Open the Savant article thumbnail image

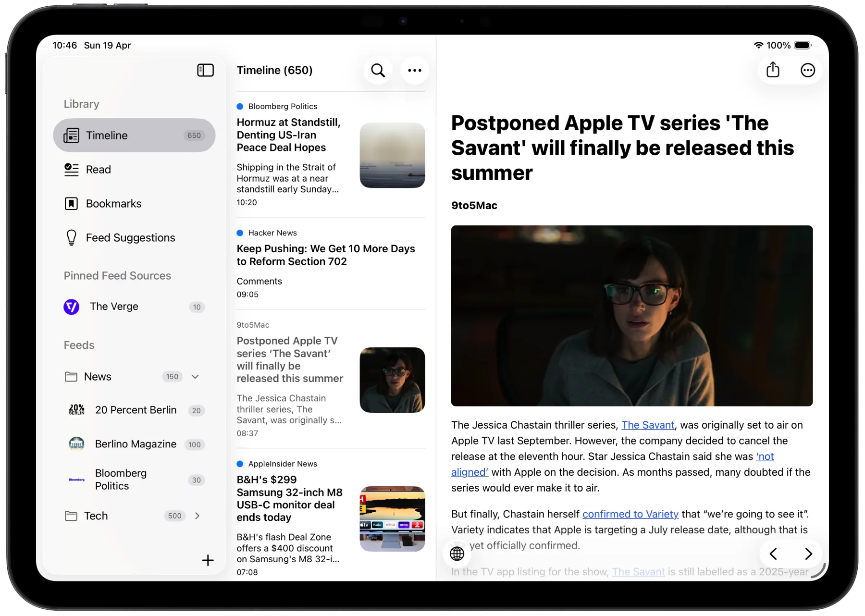(392, 380)
